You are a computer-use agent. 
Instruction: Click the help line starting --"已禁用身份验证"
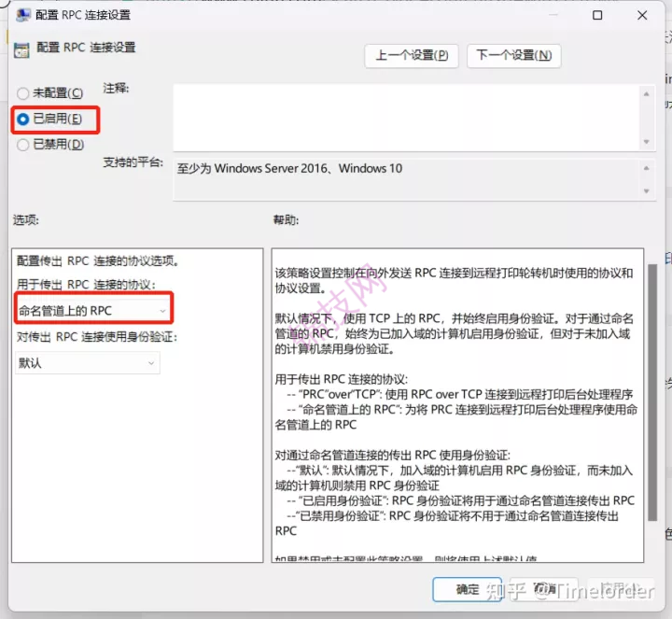[x=453, y=515]
